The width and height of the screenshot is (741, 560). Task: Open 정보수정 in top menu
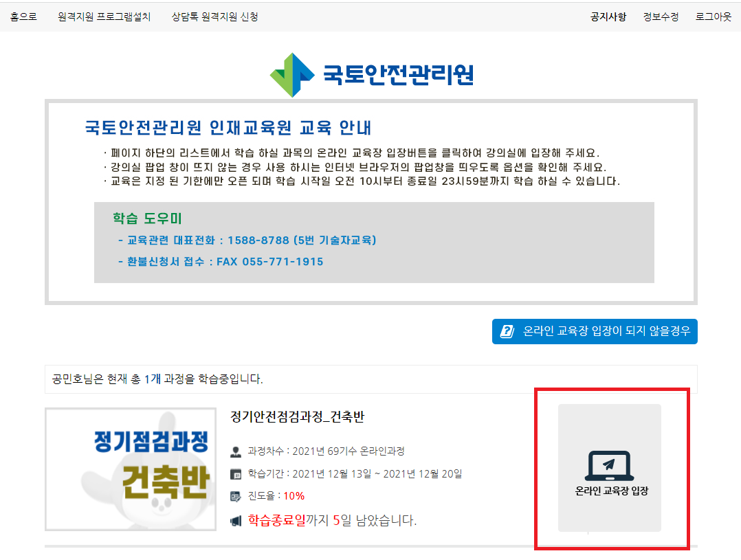[661, 17]
